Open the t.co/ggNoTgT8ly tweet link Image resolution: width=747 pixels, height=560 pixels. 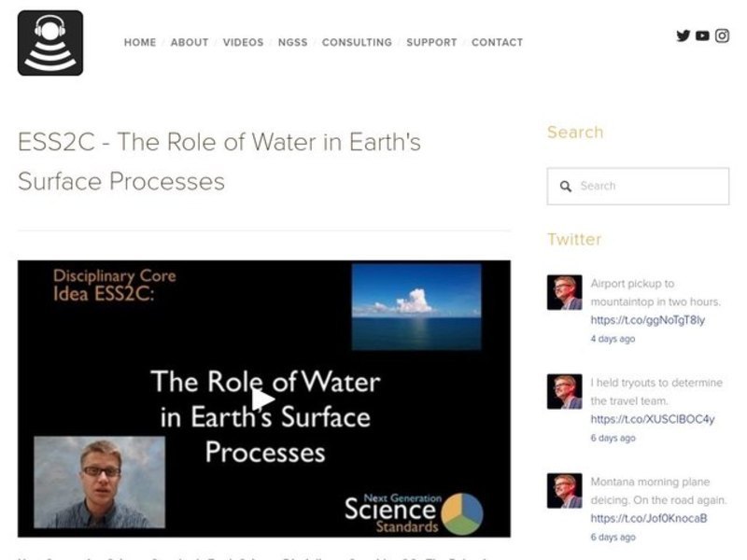coord(647,320)
